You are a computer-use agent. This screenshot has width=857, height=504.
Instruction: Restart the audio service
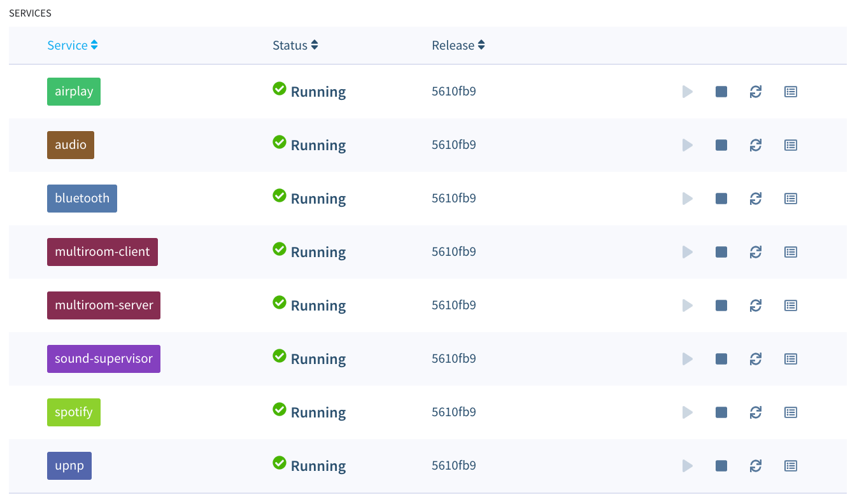coord(755,145)
